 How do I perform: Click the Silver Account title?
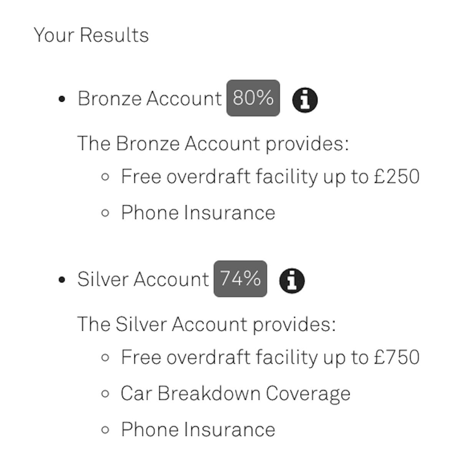[x=143, y=279]
